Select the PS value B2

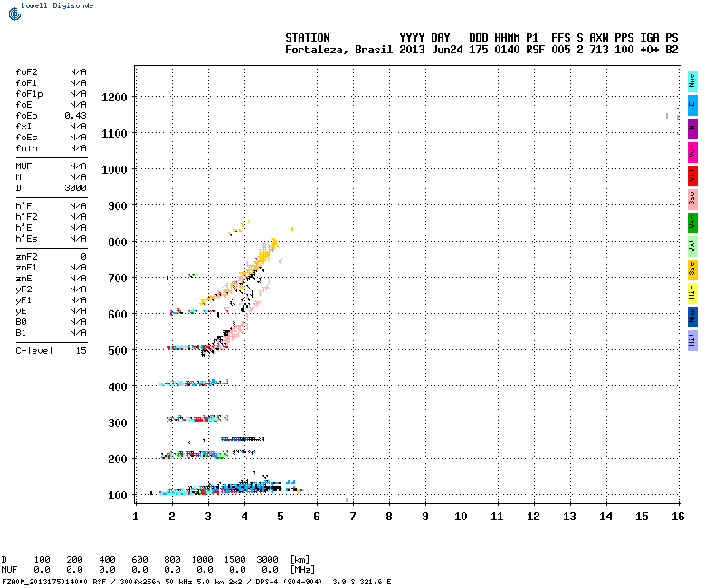click(672, 50)
